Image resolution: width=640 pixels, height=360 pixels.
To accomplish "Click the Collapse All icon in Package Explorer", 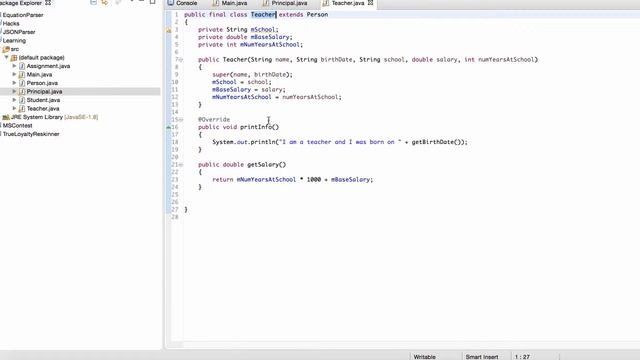I will click(x=93, y=2).
